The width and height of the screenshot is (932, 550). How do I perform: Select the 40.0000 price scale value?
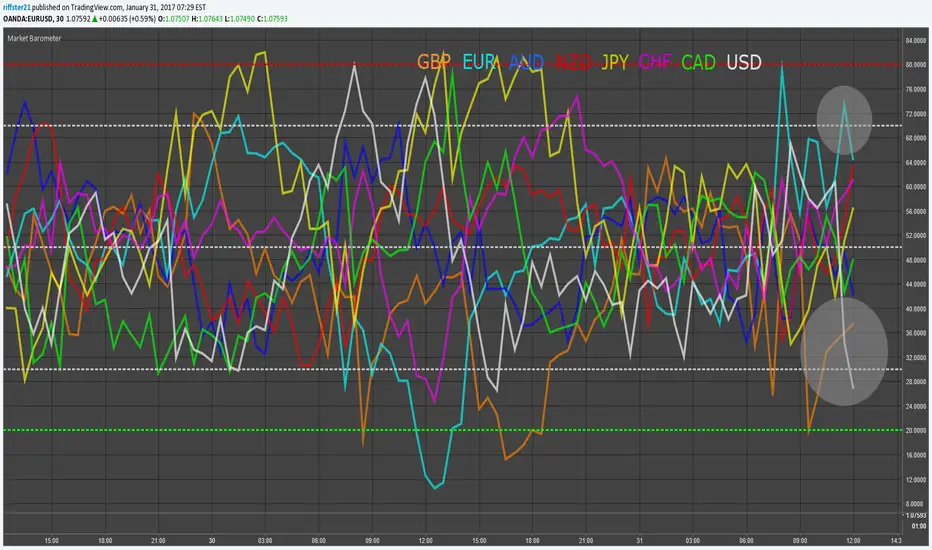915,309
